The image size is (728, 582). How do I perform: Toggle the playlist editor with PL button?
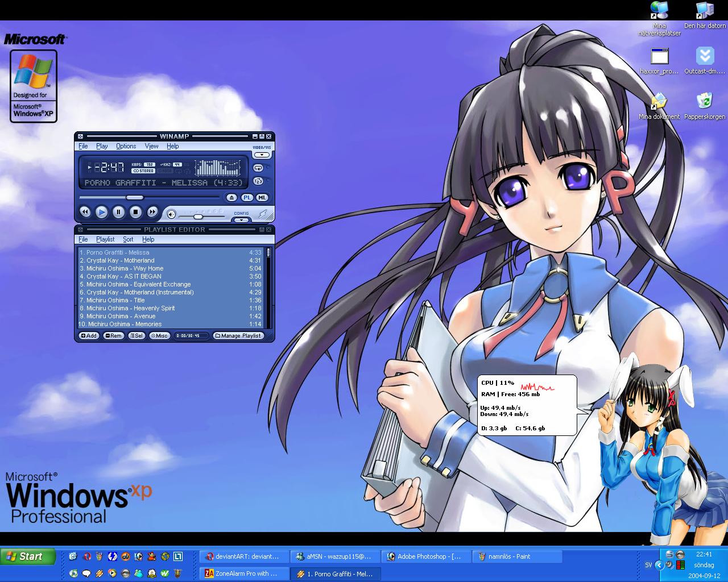(x=247, y=198)
